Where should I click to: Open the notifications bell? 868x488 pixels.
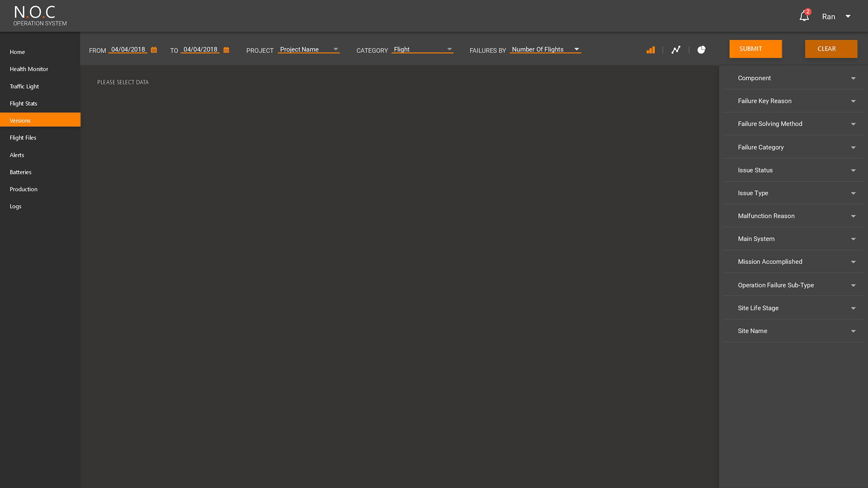804,16
